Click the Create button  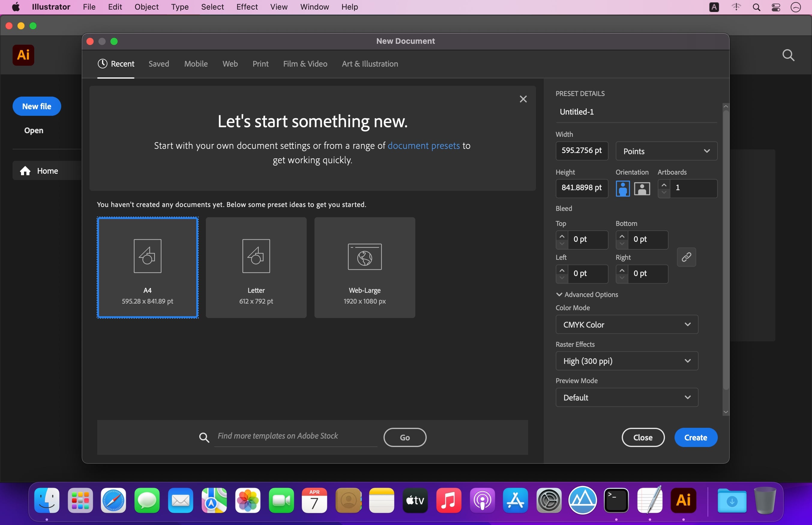click(695, 437)
